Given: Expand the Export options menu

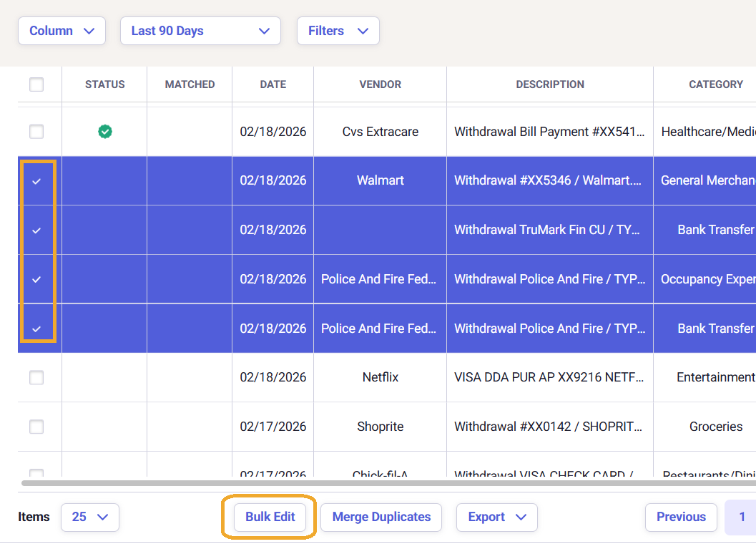Looking at the screenshot, I should tap(496, 517).
